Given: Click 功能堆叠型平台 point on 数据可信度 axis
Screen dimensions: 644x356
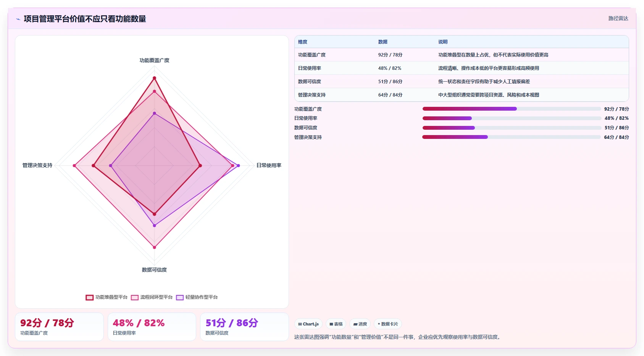Looking at the screenshot, I should (154, 214).
